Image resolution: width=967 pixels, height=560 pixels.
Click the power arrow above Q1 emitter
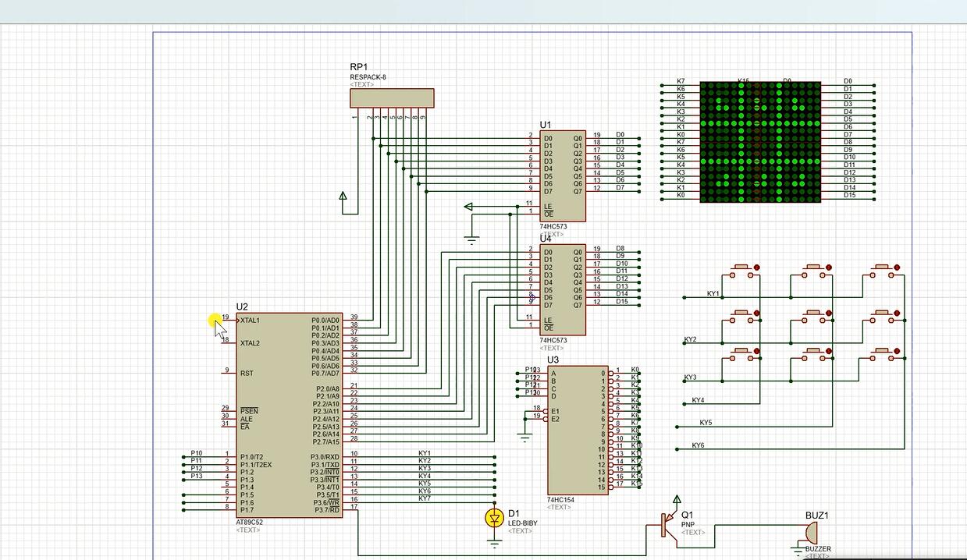[677, 499]
